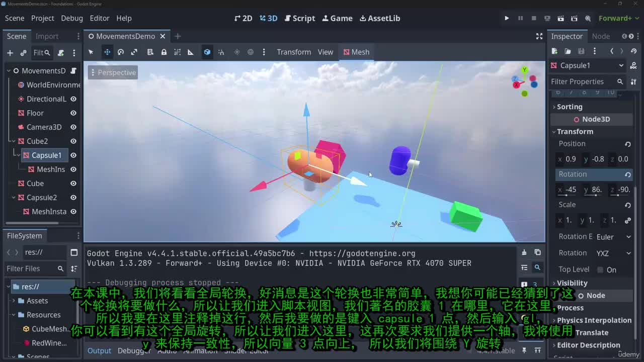Open Inspector object history clock icon
The height and width of the screenshot is (362, 644).
coord(634,51)
